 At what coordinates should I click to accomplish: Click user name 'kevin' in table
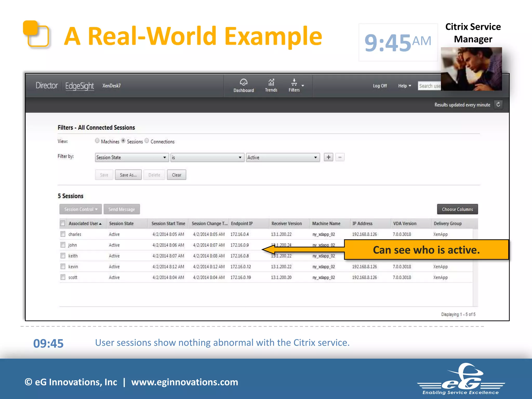[x=73, y=267]
